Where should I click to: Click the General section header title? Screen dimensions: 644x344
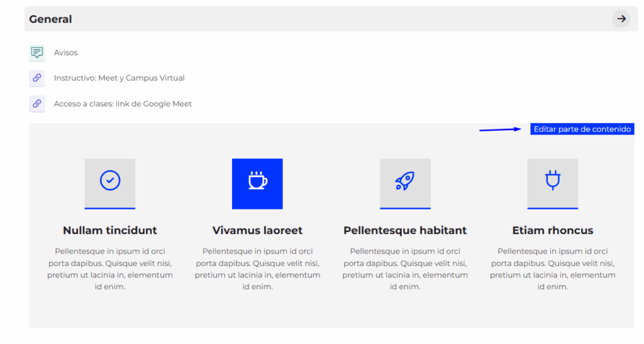pyautogui.click(x=50, y=19)
